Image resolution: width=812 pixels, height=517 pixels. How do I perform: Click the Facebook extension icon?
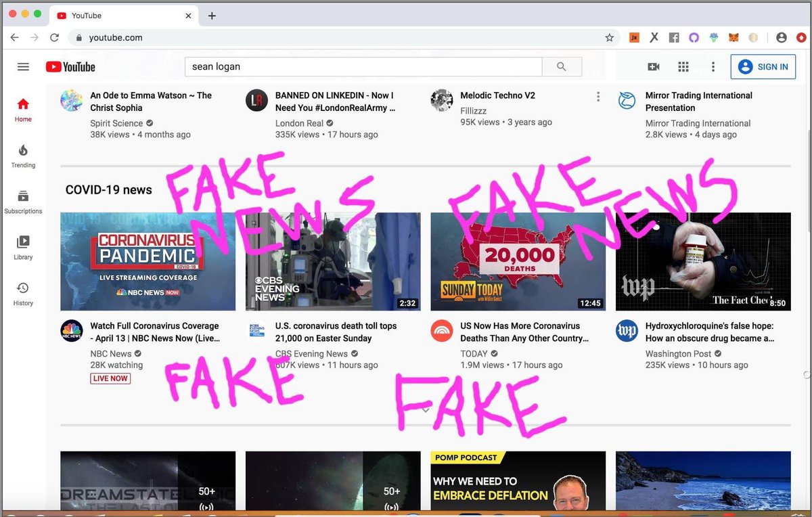pos(674,38)
